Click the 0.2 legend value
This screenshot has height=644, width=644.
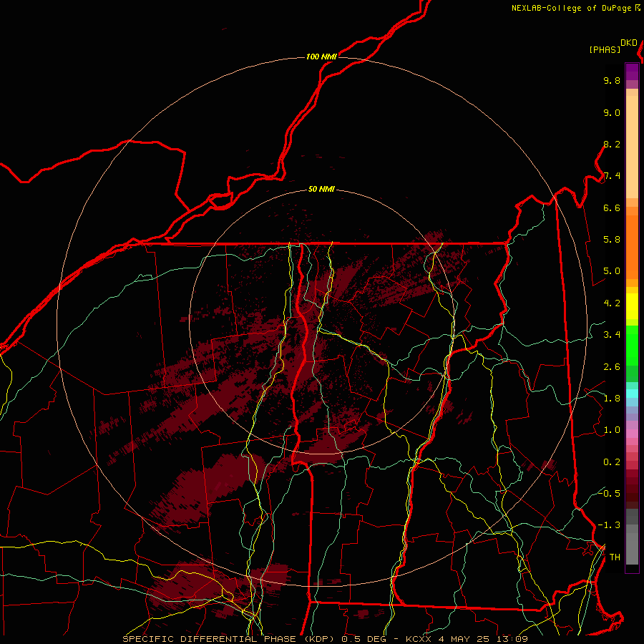click(x=612, y=462)
